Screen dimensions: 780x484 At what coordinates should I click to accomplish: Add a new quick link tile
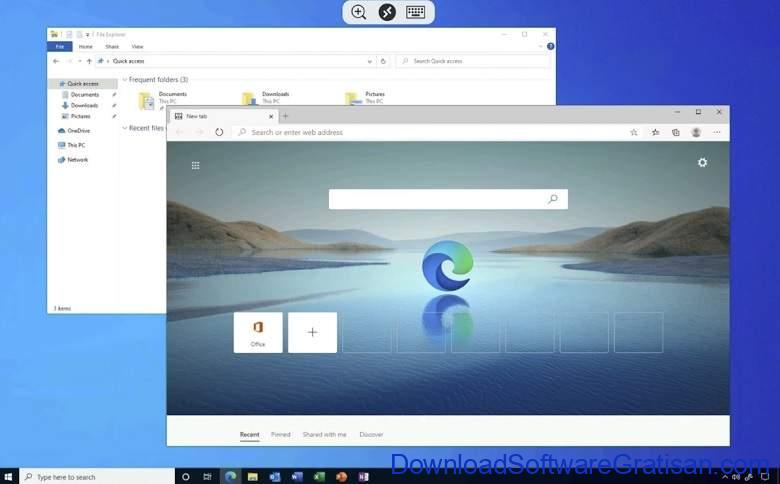[312, 332]
